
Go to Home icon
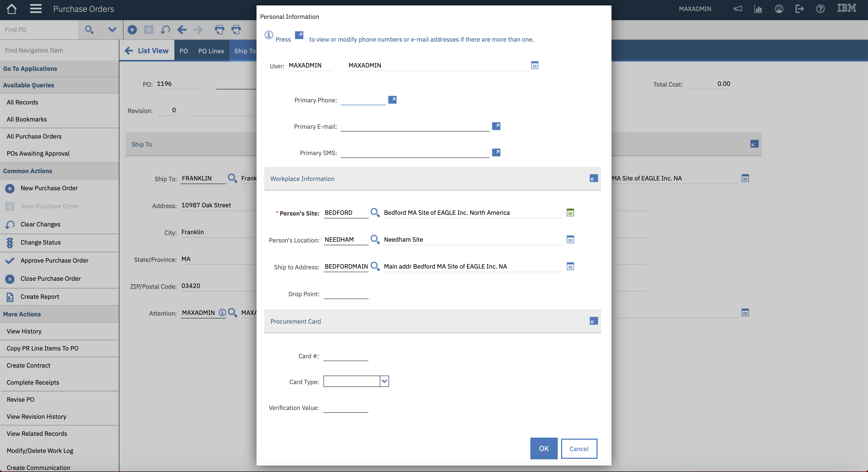point(12,9)
